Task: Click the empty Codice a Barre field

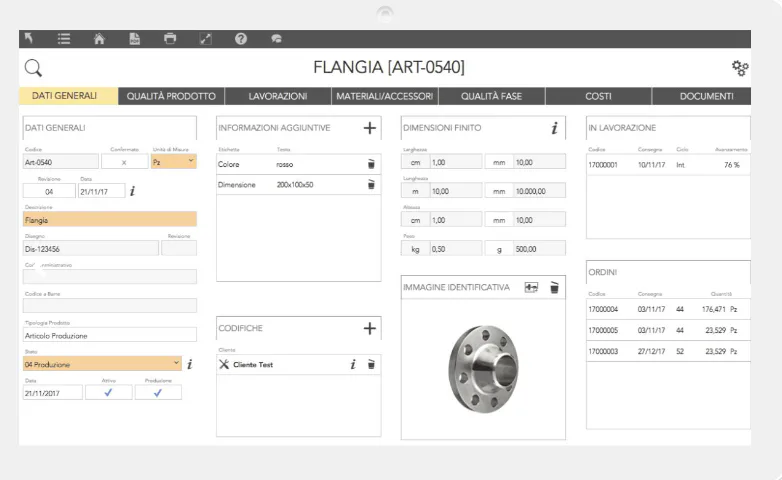Action: coord(110,306)
